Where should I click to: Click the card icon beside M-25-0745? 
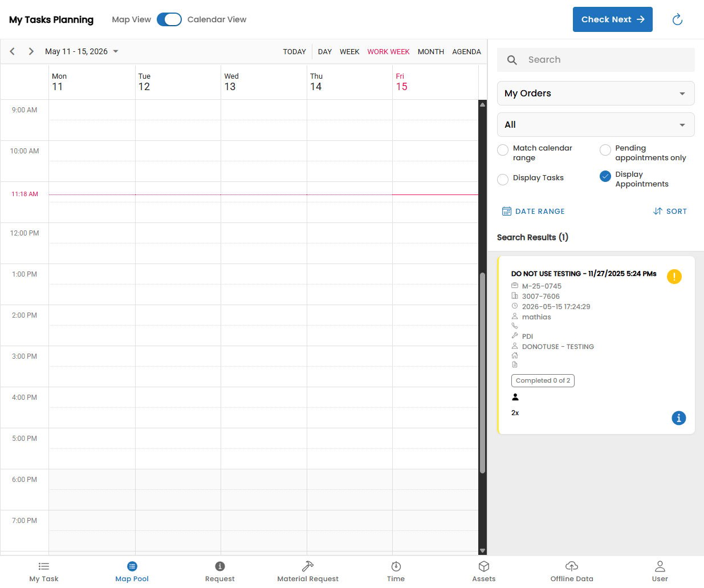(515, 286)
